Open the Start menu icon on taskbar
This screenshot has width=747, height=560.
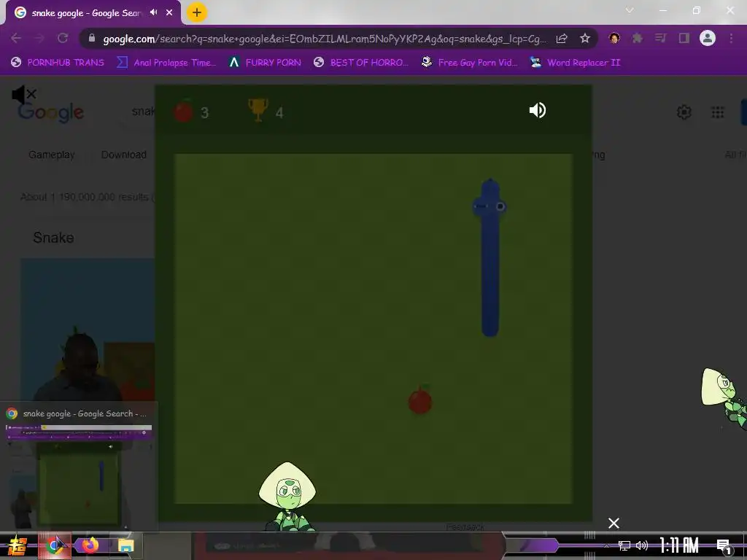pos(17,545)
